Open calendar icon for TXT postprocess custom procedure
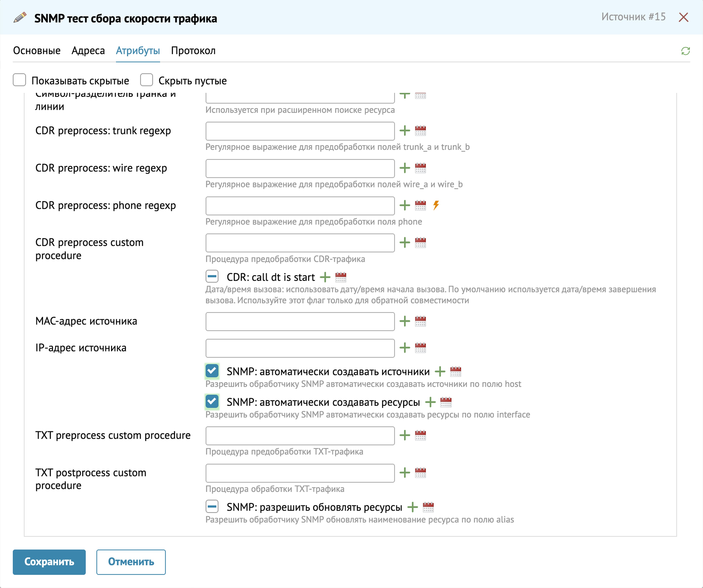Image resolution: width=703 pixels, height=588 pixels. click(420, 473)
